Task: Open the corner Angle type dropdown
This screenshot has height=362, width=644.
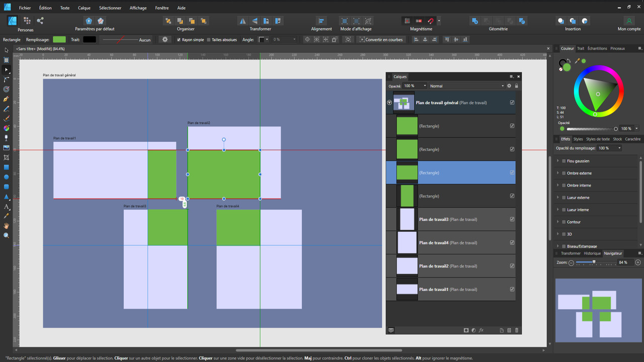Action: point(264,40)
